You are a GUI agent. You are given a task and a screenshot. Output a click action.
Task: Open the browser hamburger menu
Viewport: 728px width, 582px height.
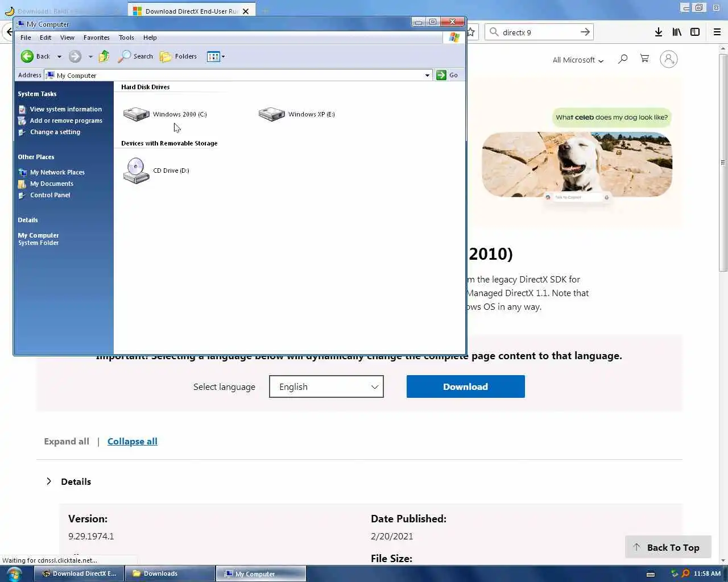pos(717,32)
